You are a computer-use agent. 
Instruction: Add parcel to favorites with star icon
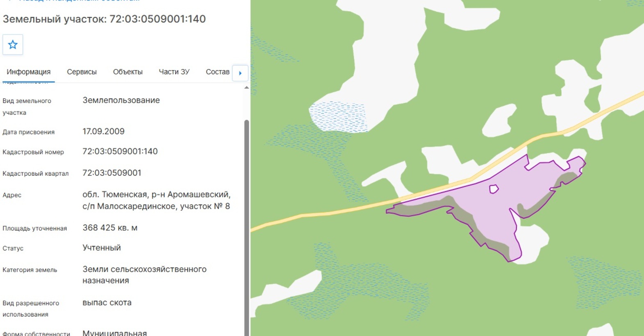click(13, 45)
